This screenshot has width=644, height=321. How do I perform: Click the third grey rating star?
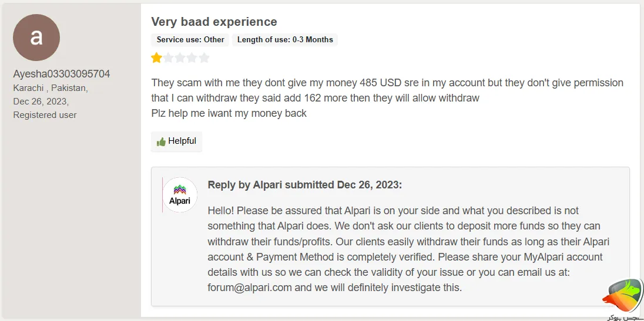[180, 58]
